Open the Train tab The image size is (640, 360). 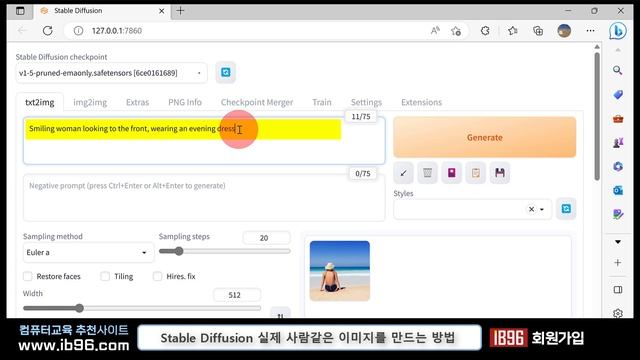pyautogui.click(x=322, y=102)
